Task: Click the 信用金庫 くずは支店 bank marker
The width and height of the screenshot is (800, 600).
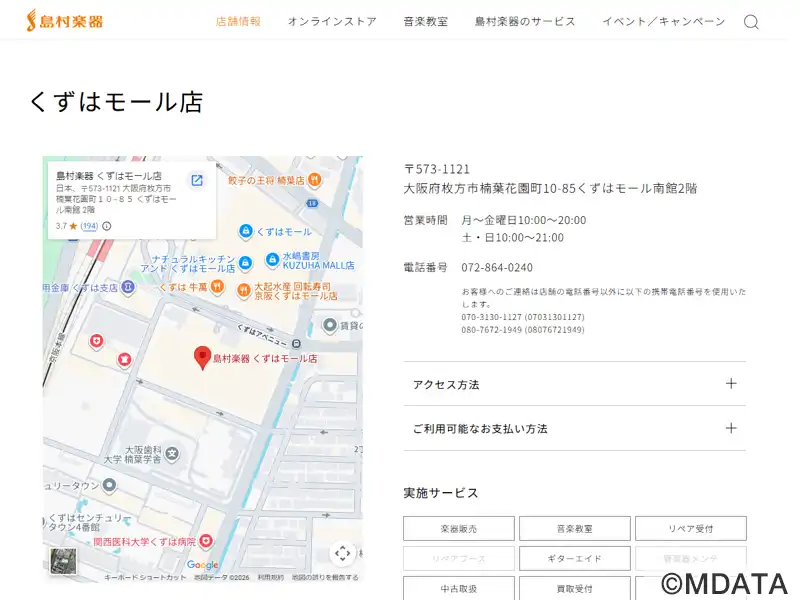Action: point(128,287)
